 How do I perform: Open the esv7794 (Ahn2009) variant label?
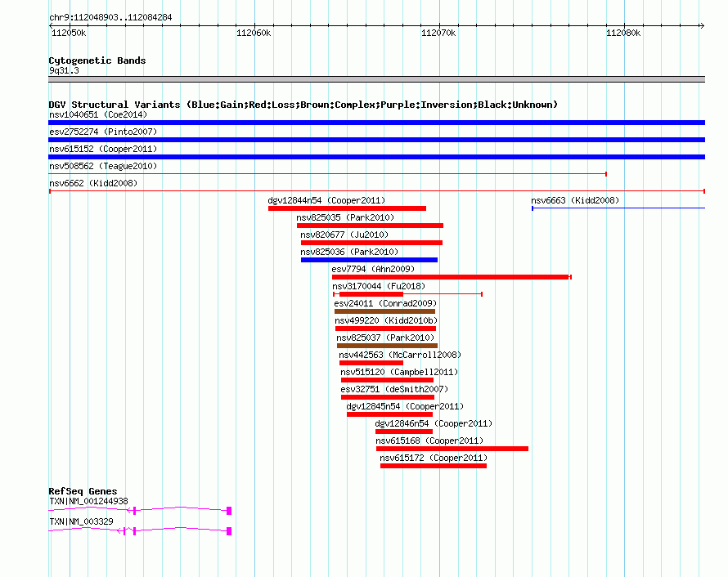pyautogui.click(x=373, y=269)
